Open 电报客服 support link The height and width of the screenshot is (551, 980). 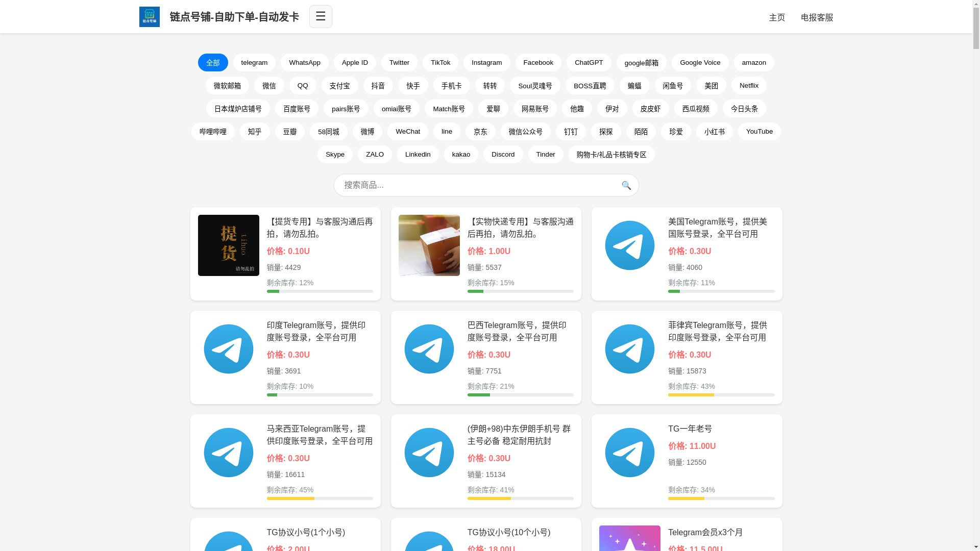817,17
